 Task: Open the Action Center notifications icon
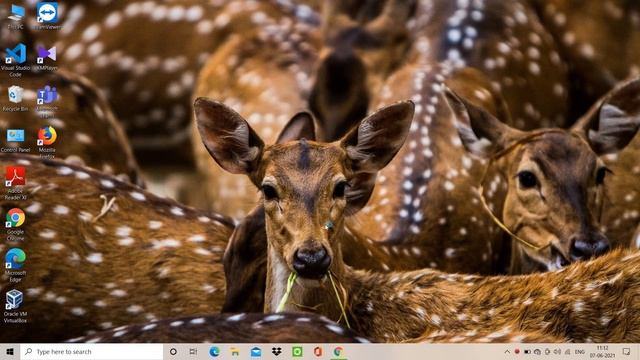(627, 352)
